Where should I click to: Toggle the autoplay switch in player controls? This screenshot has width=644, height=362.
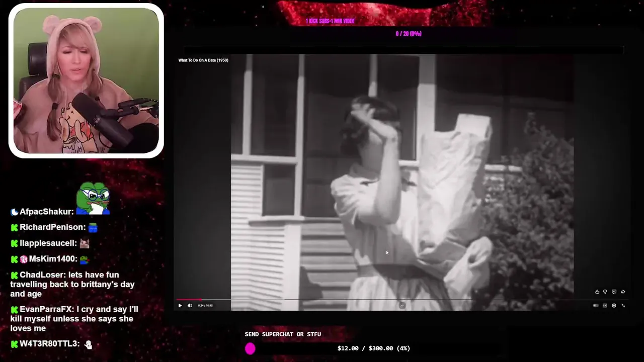click(596, 305)
